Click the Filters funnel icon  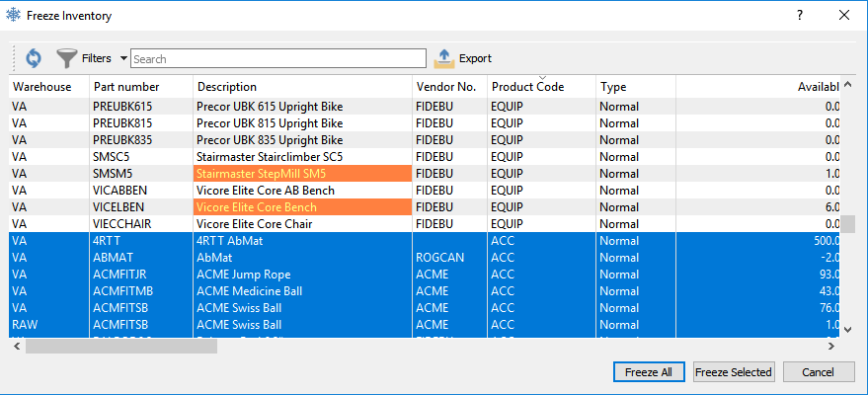pos(67,58)
